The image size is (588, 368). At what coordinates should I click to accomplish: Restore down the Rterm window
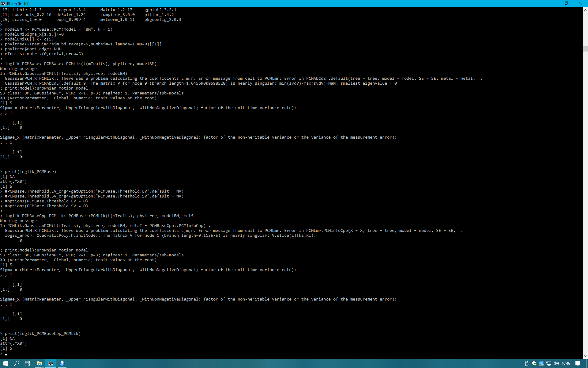point(566,3)
